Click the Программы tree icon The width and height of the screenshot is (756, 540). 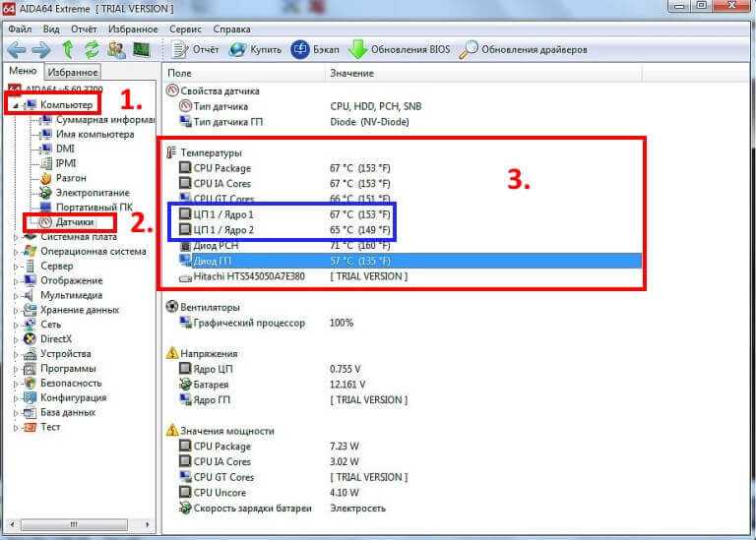[30, 369]
